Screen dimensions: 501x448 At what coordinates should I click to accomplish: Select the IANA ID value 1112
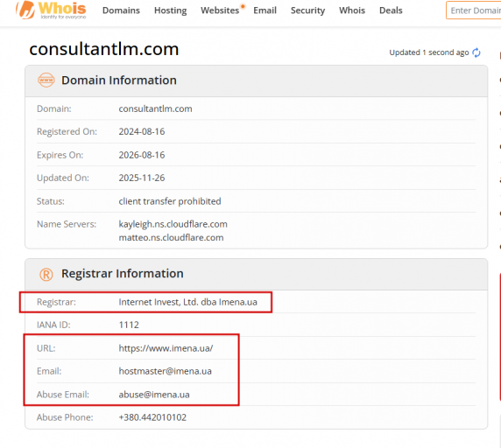[129, 325]
